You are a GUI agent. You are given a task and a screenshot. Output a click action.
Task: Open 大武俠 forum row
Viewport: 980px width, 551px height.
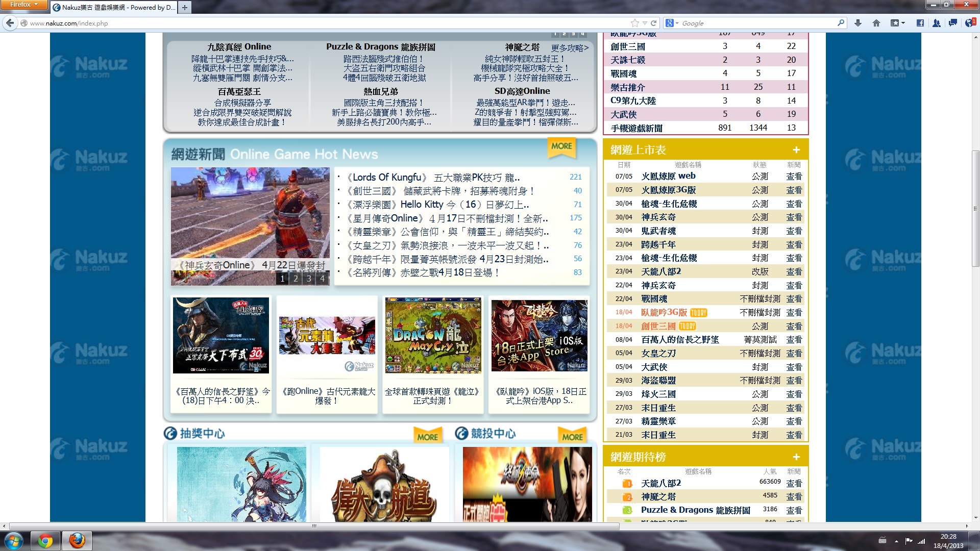705,114
